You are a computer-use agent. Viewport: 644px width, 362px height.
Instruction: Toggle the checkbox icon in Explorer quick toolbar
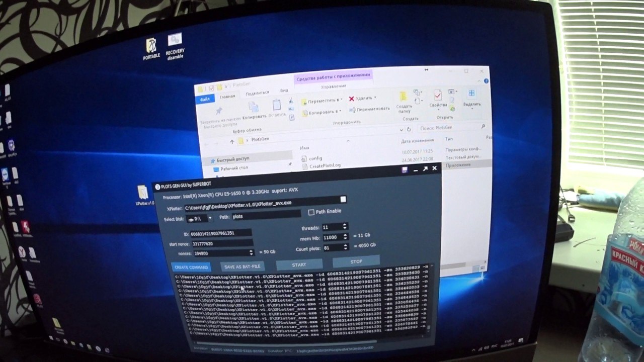[212, 88]
